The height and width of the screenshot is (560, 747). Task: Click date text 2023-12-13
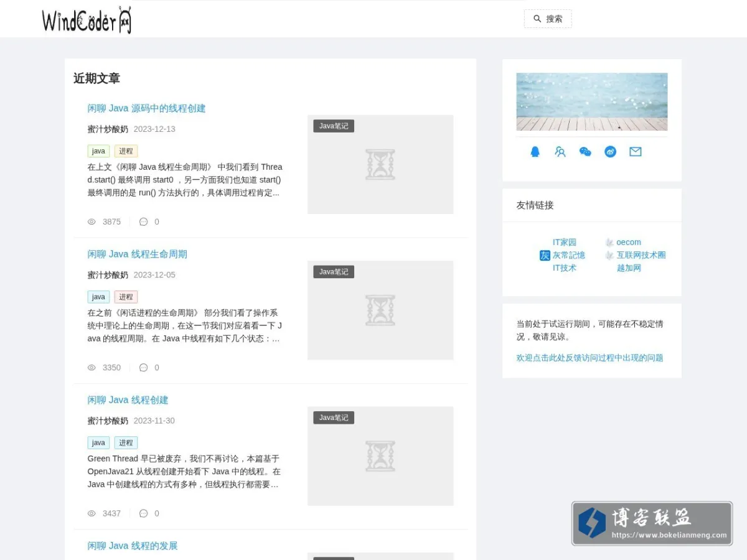click(x=154, y=129)
